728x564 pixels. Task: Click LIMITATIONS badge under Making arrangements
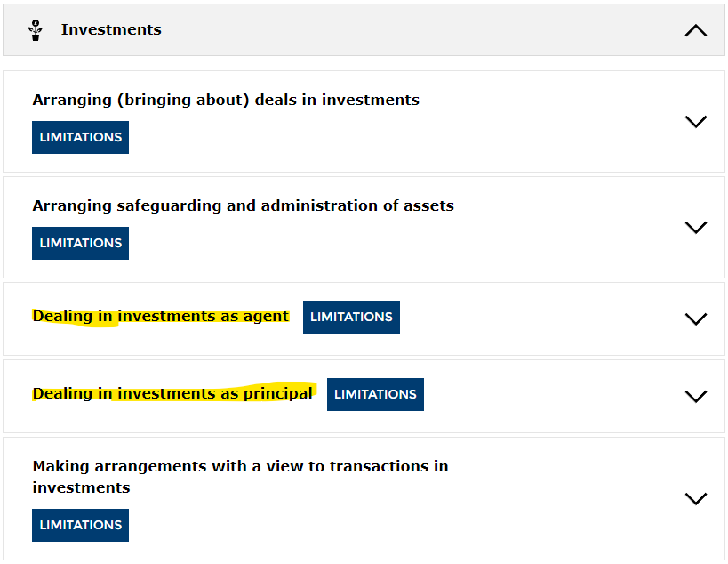click(x=80, y=526)
